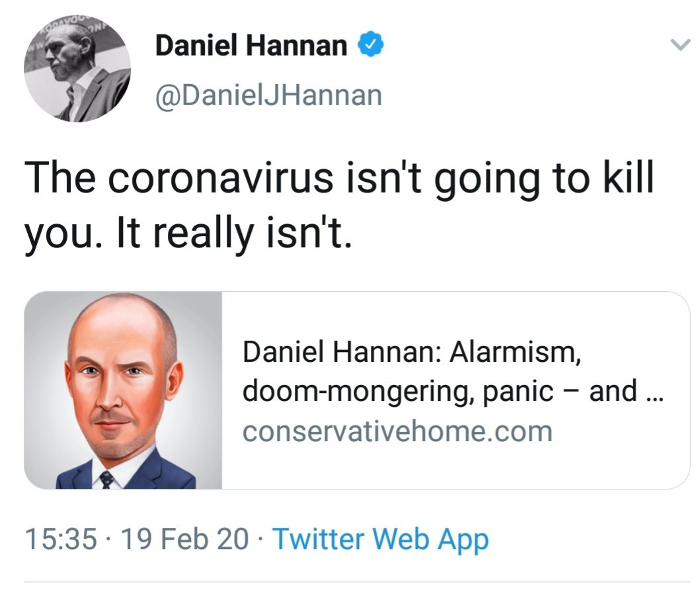This screenshot has height=596, width=700.
Task: Click the Twitter Web App source link
Action: (x=380, y=539)
